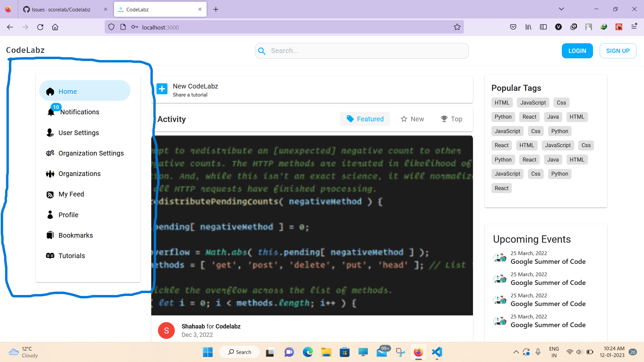The image size is (644, 362).
Task: Switch activity feed to the New tab
Action: click(412, 119)
